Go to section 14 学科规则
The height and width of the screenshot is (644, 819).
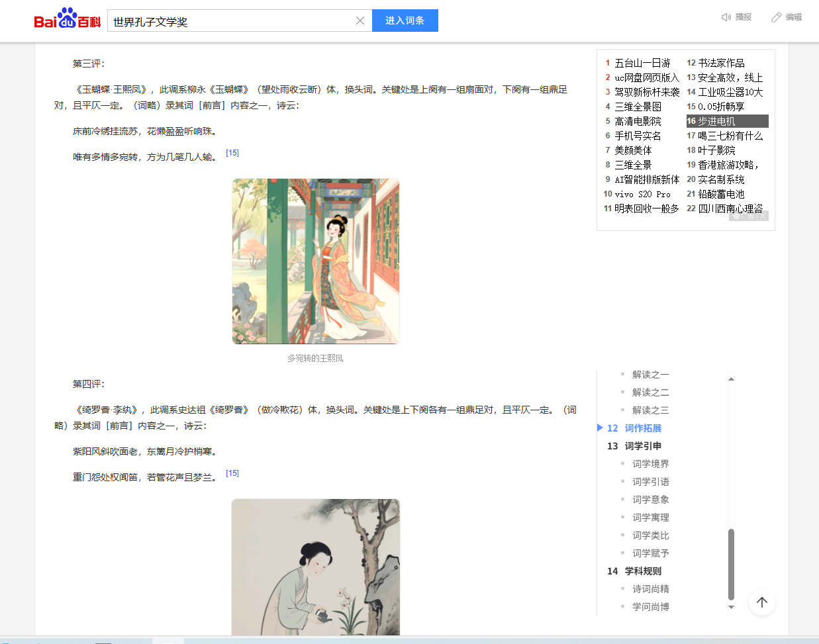point(642,571)
